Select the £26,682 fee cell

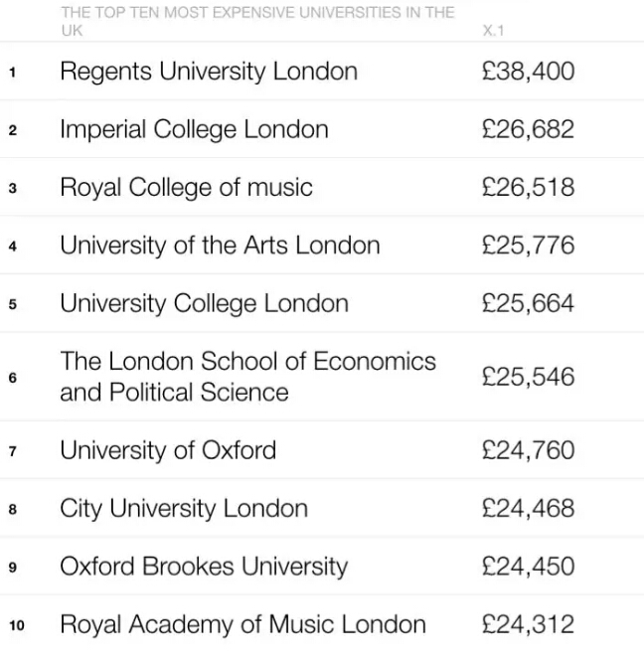528,129
